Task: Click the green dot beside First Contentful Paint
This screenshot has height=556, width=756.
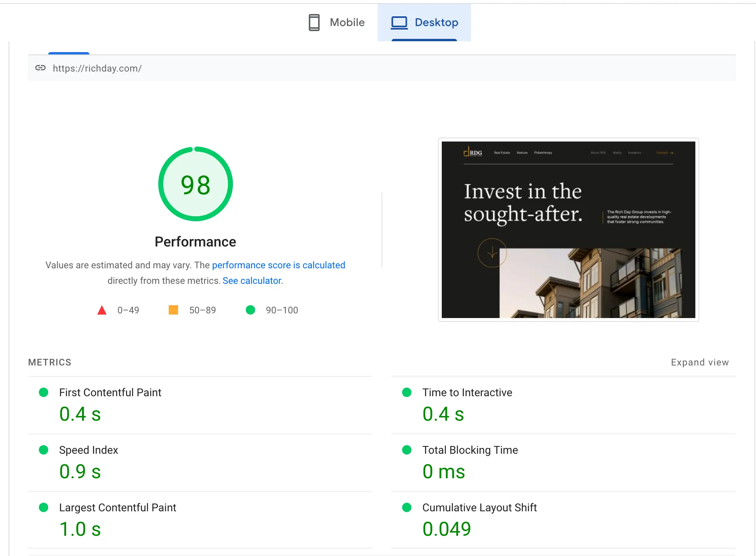Action: point(44,392)
